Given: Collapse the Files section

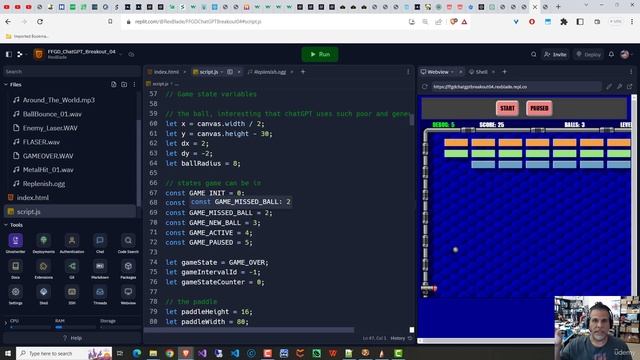Looking at the screenshot, I should click(6, 84).
